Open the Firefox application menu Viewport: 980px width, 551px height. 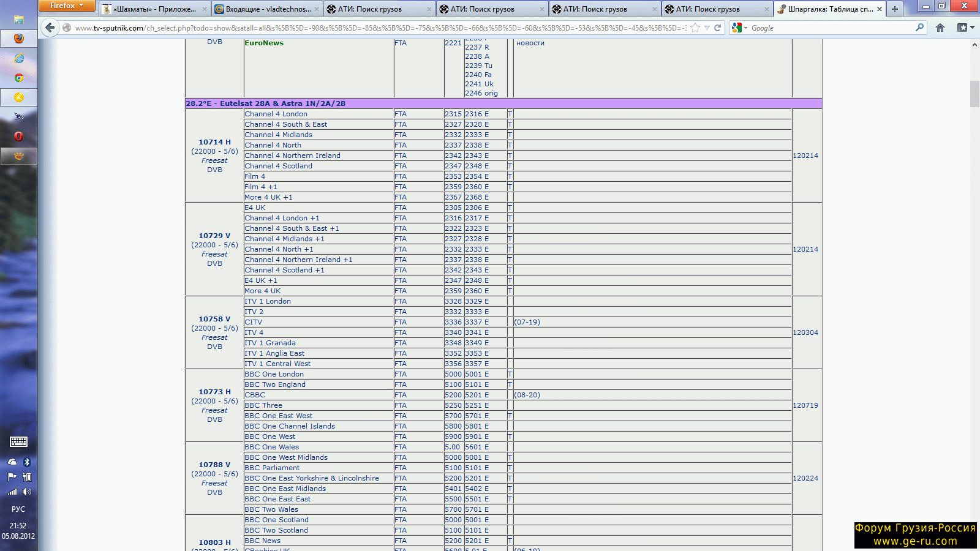67,6
